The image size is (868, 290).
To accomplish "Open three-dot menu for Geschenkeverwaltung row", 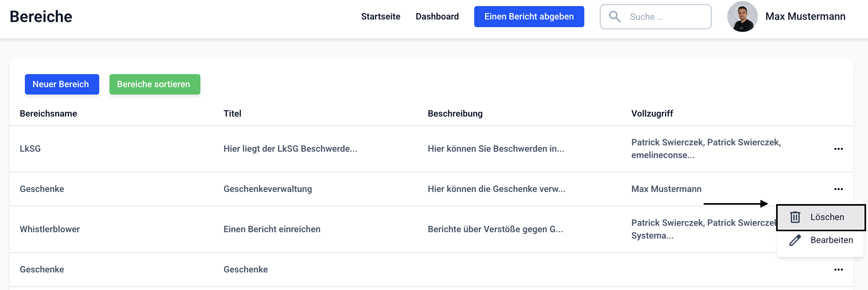I will tap(838, 189).
